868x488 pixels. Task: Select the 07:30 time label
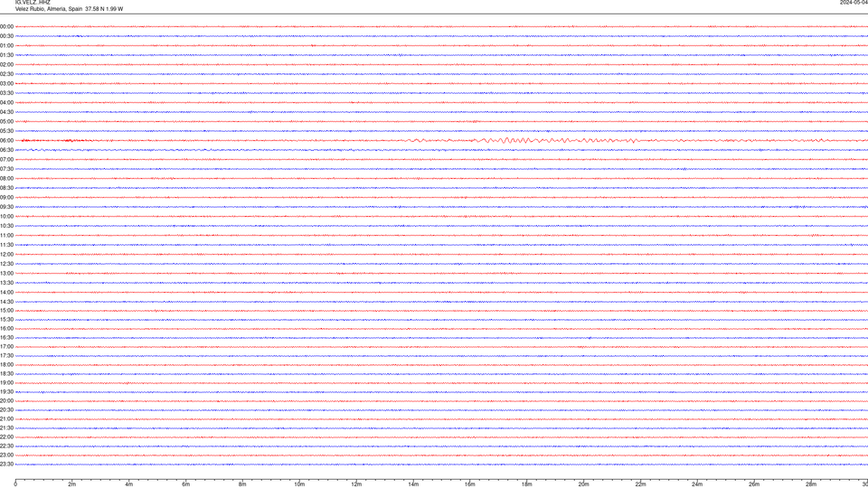pyautogui.click(x=6, y=169)
